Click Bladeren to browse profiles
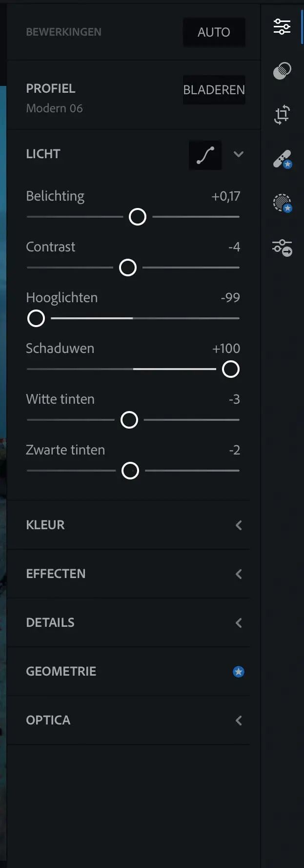The image size is (304, 868). (x=214, y=90)
